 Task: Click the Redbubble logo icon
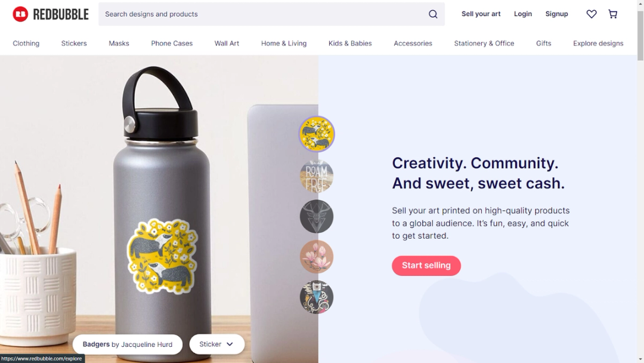coord(20,14)
